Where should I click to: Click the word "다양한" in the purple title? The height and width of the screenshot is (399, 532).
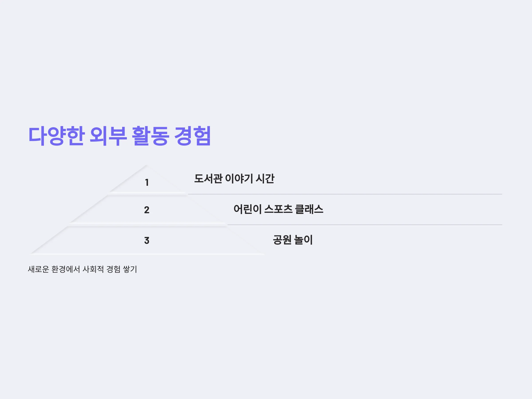point(57,136)
